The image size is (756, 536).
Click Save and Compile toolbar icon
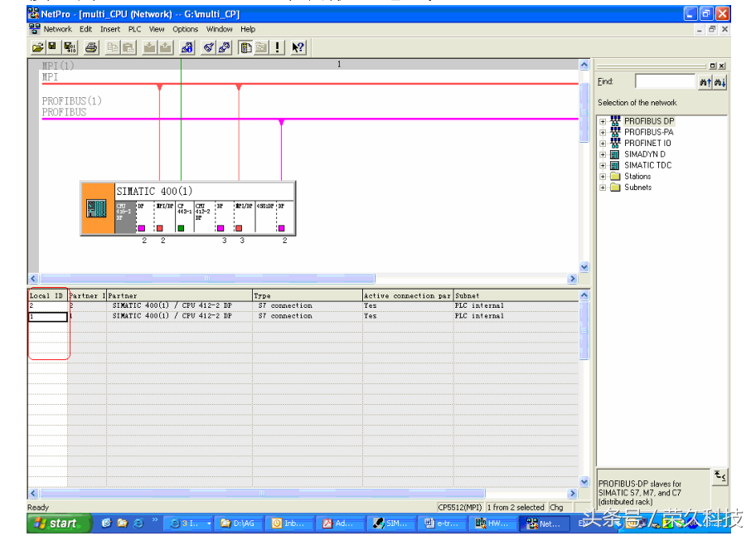[x=70, y=47]
